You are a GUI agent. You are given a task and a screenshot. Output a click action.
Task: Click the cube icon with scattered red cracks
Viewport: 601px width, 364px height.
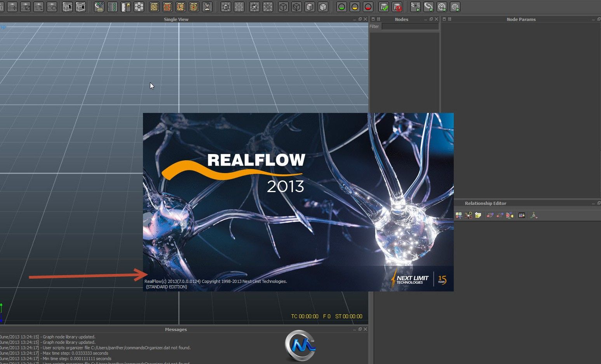point(181,7)
